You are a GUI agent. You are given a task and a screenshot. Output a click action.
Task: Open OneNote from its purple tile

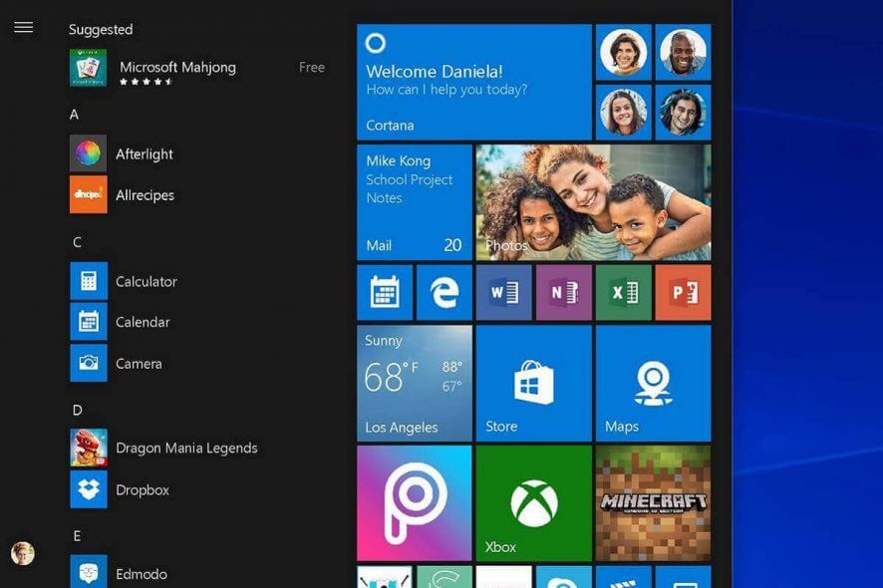coord(563,292)
